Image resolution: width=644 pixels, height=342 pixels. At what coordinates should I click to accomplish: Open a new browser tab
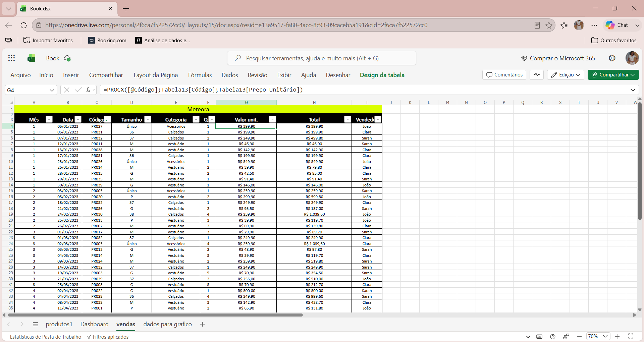(126, 9)
